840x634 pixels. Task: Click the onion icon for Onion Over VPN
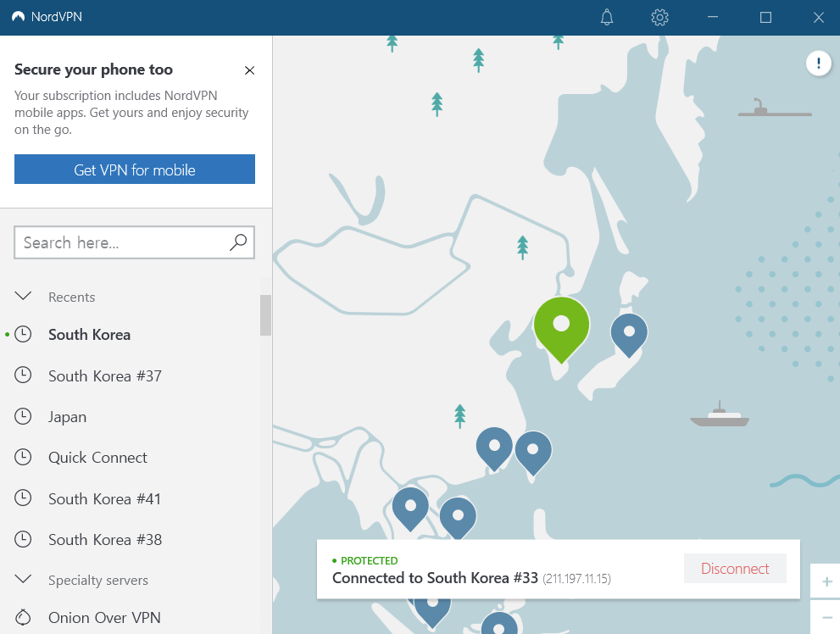[x=23, y=617]
